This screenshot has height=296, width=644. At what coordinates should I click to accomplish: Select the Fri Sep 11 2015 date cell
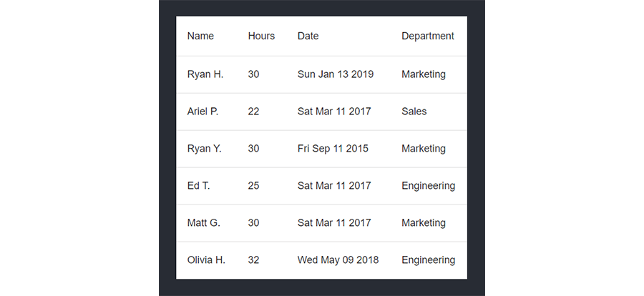pyautogui.click(x=333, y=148)
